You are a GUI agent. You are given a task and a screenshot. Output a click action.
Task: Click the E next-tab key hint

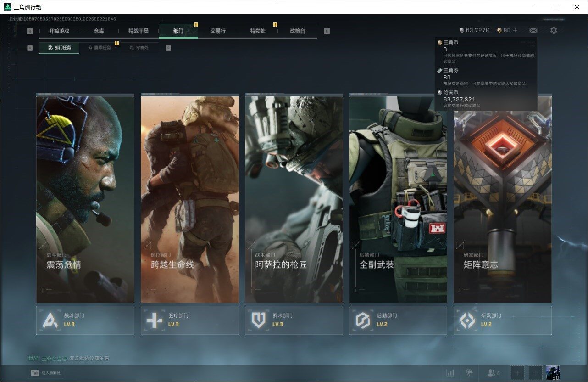(327, 31)
